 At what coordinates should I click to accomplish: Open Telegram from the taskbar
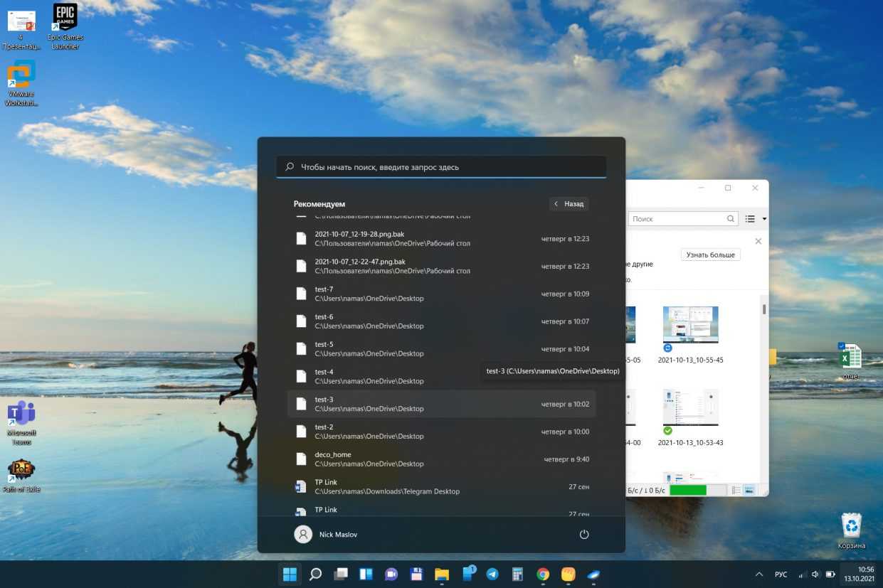click(492, 574)
